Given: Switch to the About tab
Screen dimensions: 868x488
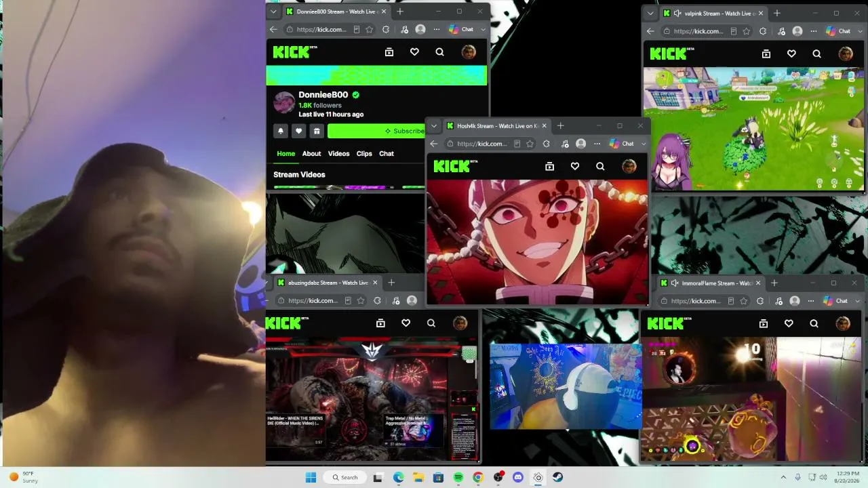Looking at the screenshot, I should tap(312, 154).
